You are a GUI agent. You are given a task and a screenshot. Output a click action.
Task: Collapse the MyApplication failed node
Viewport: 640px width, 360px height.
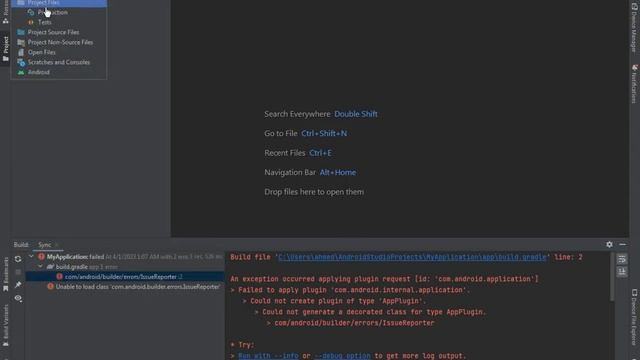point(31,256)
